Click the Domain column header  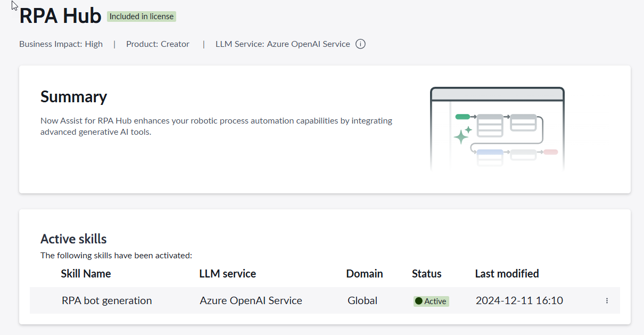tap(365, 274)
